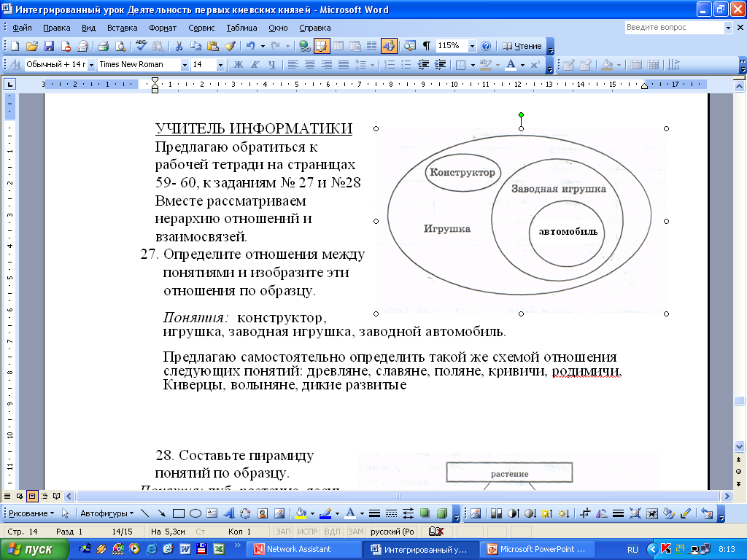The height and width of the screenshot is (560, 747).
Task: Apply 3-D style to object
Action: tap(441, 513)
